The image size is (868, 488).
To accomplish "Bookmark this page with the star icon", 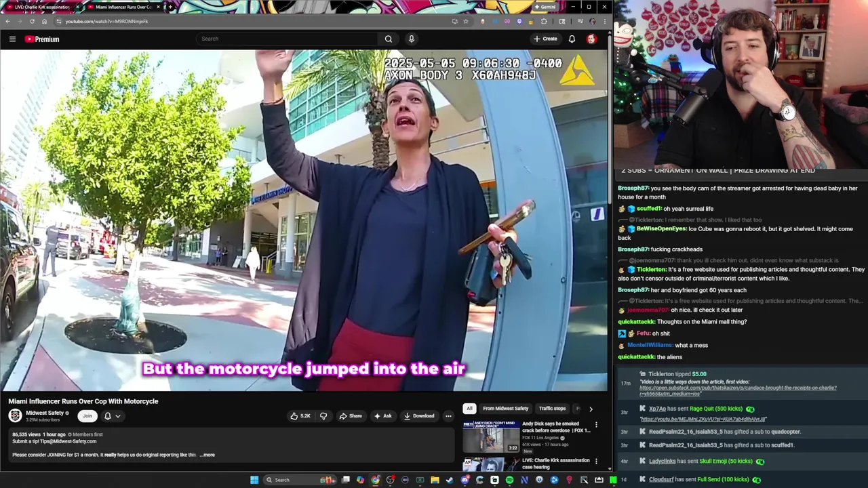I will (466, 21).
